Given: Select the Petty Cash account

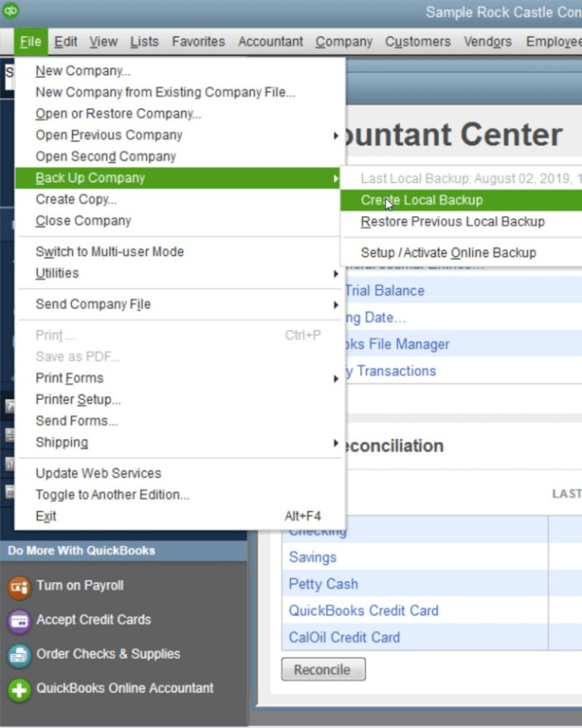Looking at the screenshot, I should (x=323, y=584).
